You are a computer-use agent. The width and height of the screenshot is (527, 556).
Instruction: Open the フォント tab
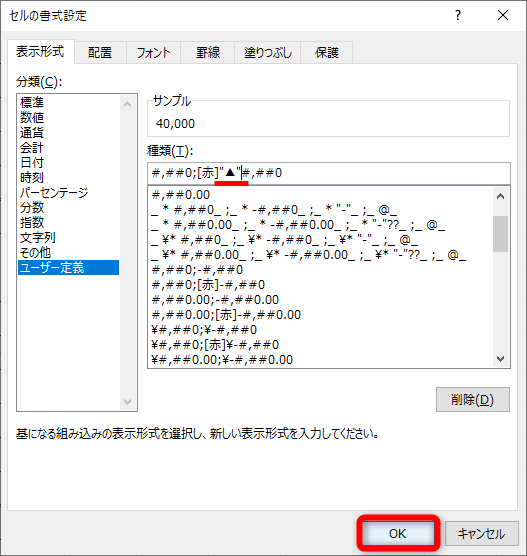pos(153,52)
